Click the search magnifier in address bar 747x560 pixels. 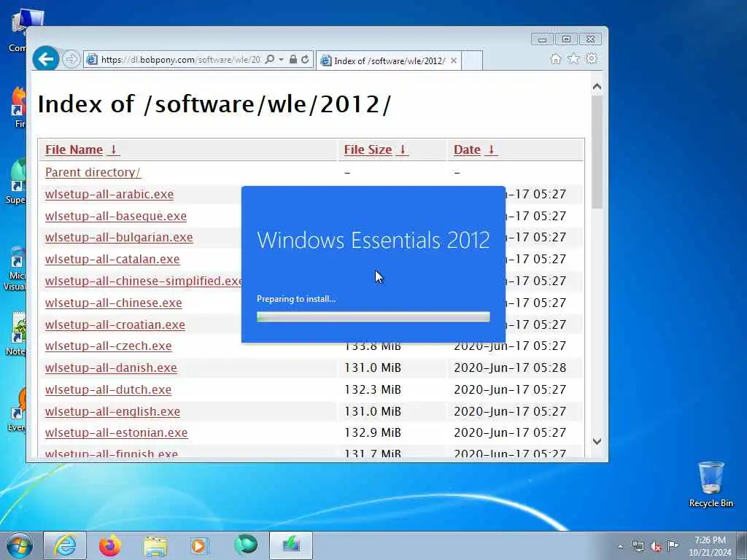coord(270,60)
